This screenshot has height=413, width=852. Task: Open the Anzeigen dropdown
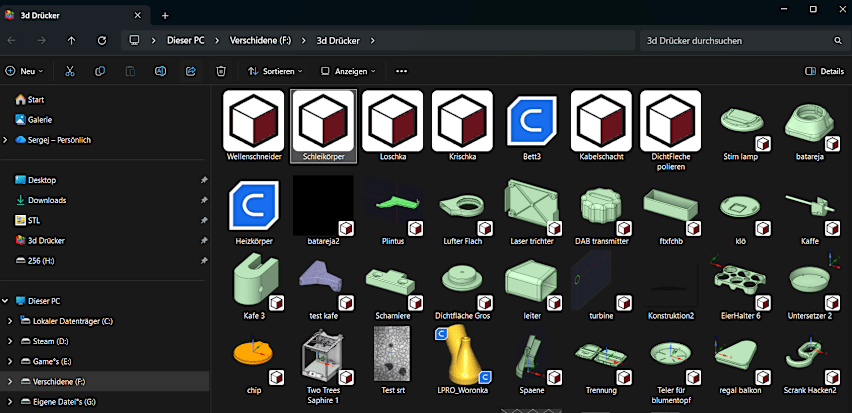coord(348,71)
